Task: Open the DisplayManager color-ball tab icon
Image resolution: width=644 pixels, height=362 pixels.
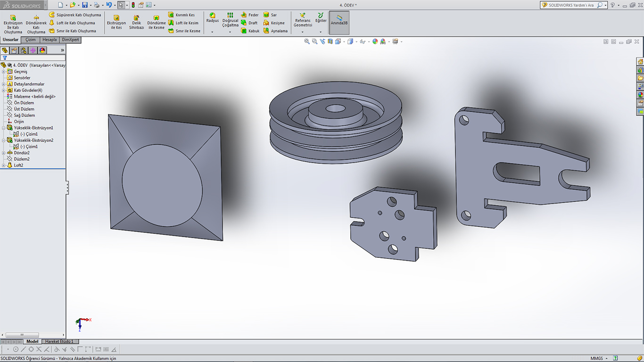Action: click(x=42, y=50)
